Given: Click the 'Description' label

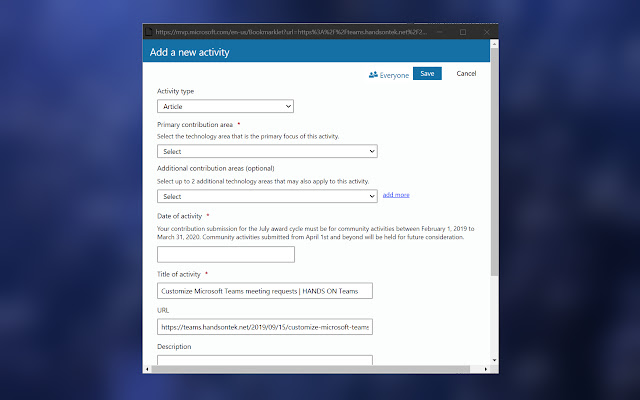Looking at the screenshot, I should pos(174,347).
